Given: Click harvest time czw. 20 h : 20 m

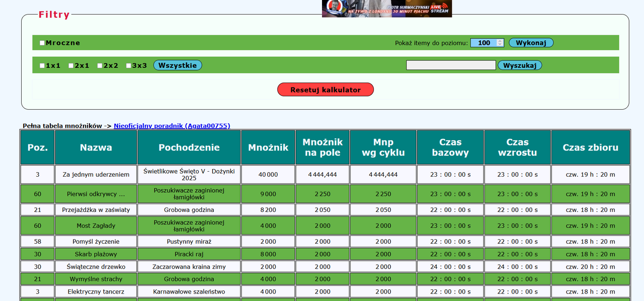Looking at the screenshot, I should (x=591, y=267).
